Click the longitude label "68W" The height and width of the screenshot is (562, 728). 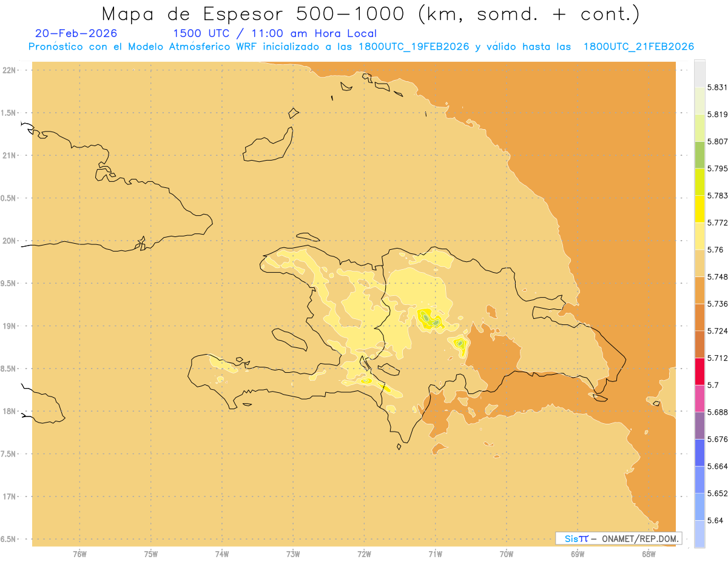649,554
